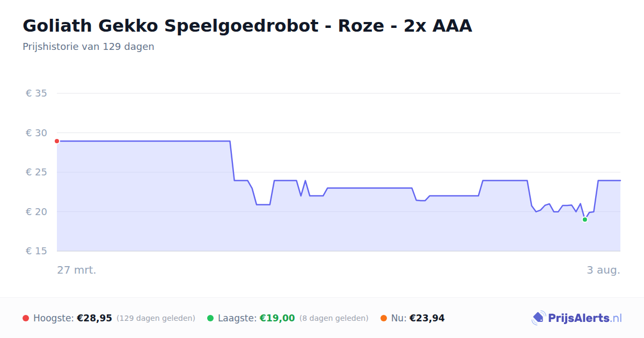The width and height of the screenshot is (644, 338).
Task: Select the Laagste €19,00 value
Action: [x=277, y=318]
